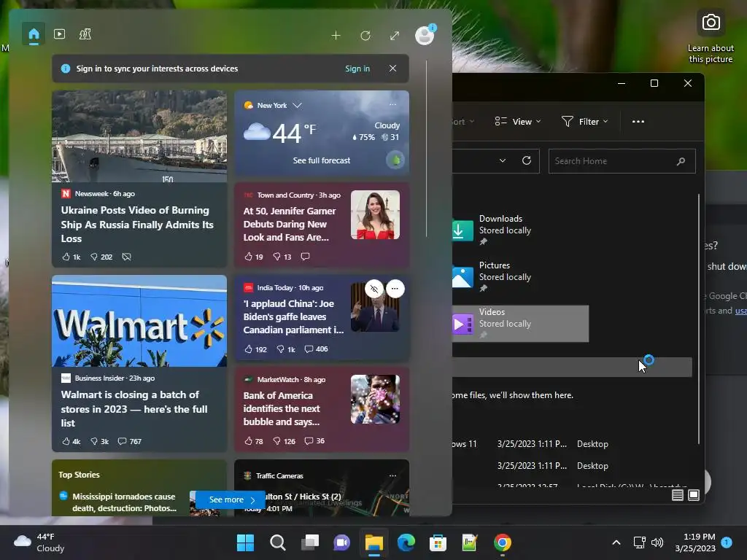
Task: Open 406 comments on Biden story
Action: (x=317, y=349)
